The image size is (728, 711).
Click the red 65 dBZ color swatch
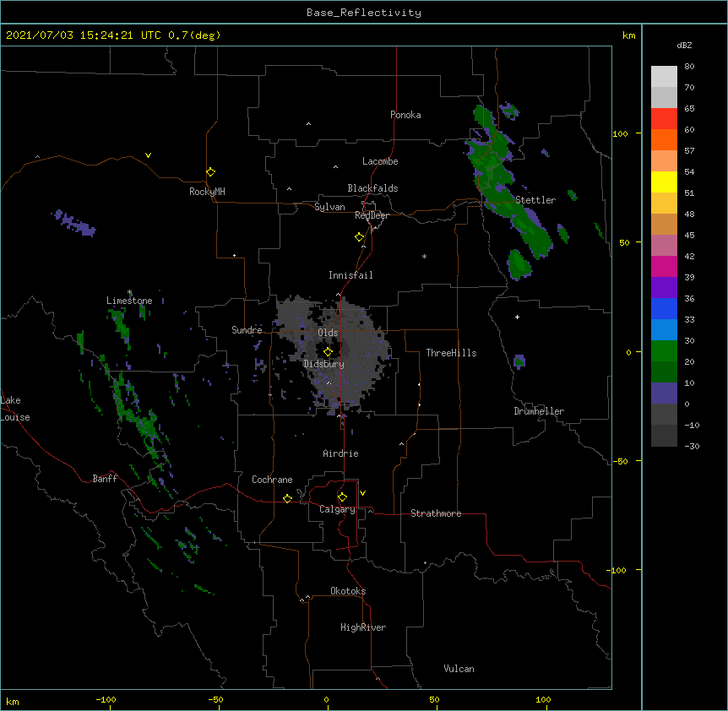pos(664,118)
